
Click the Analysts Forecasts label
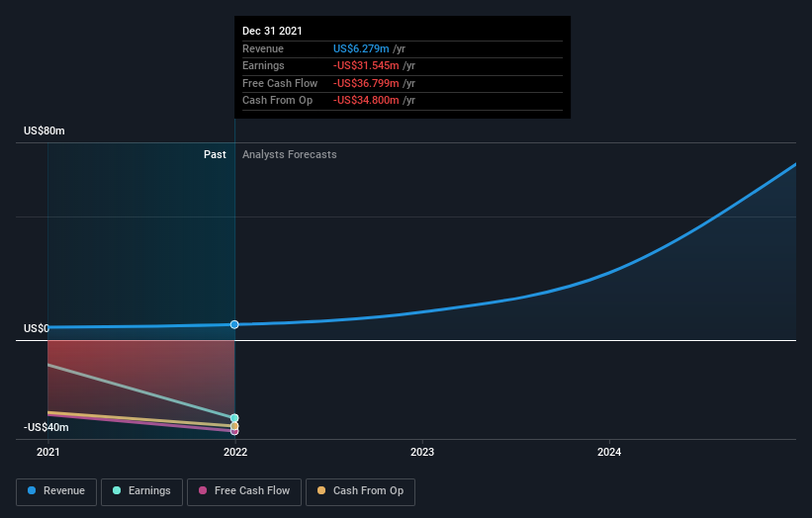290,155
